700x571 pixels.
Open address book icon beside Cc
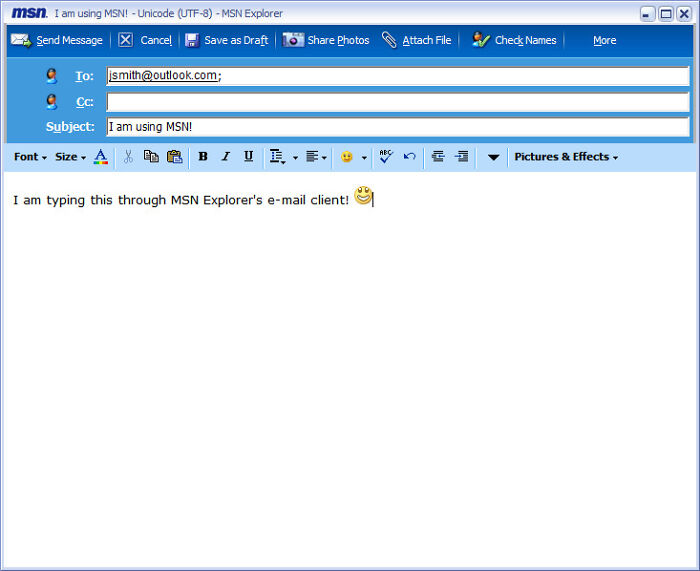point(52,102)
